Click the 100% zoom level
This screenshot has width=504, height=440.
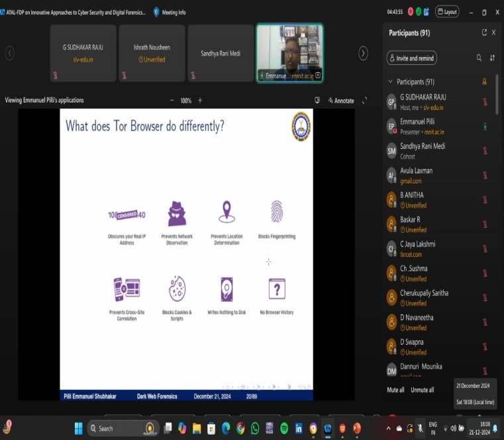pos(186,101)
